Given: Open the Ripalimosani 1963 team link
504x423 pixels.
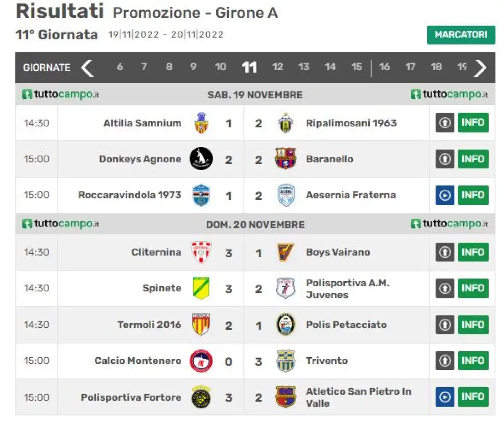Looking at the screenshot, I should click(351, 123).
